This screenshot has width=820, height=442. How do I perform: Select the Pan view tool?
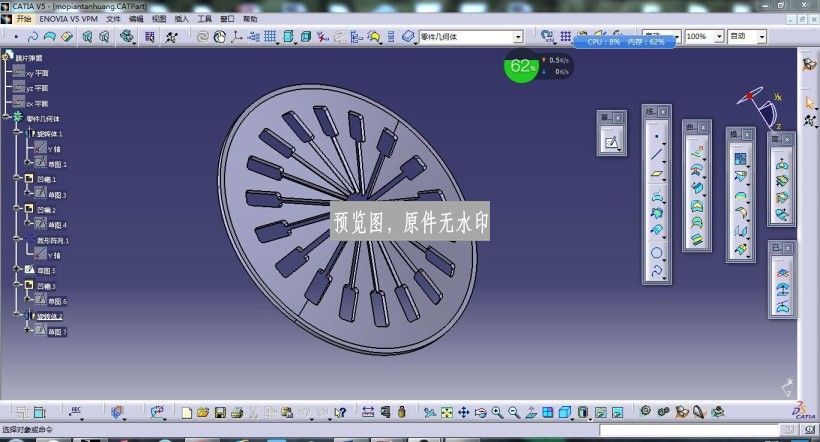tap(463, 413)
